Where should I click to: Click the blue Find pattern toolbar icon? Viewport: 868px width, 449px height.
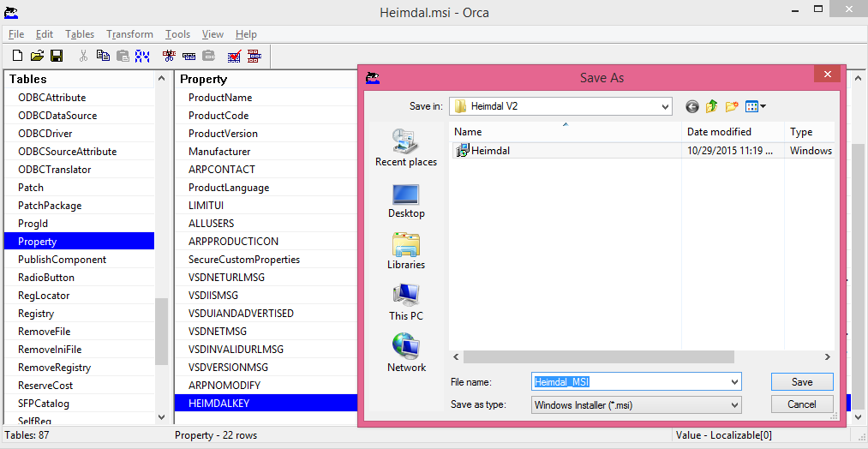(142, 56)
